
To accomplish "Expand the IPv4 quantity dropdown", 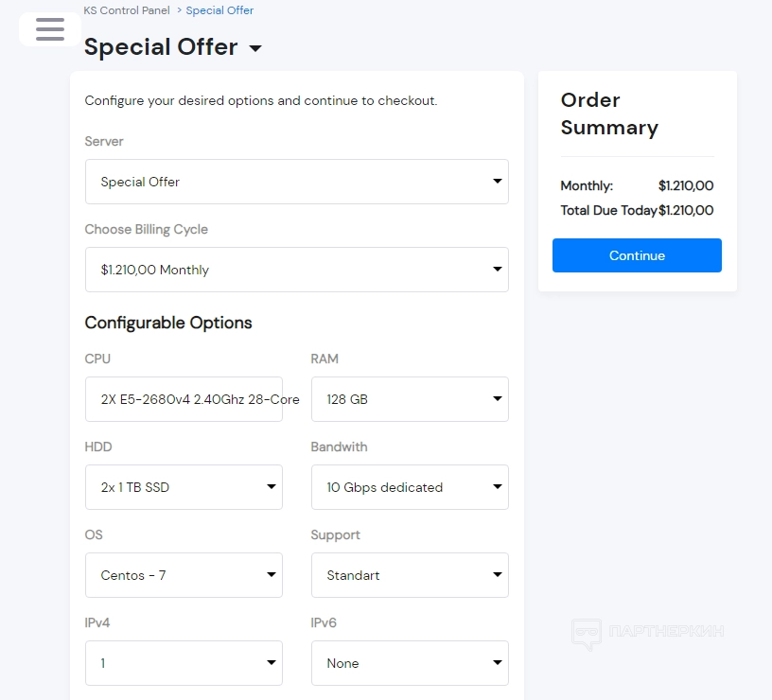I will [x=184, y=663].
